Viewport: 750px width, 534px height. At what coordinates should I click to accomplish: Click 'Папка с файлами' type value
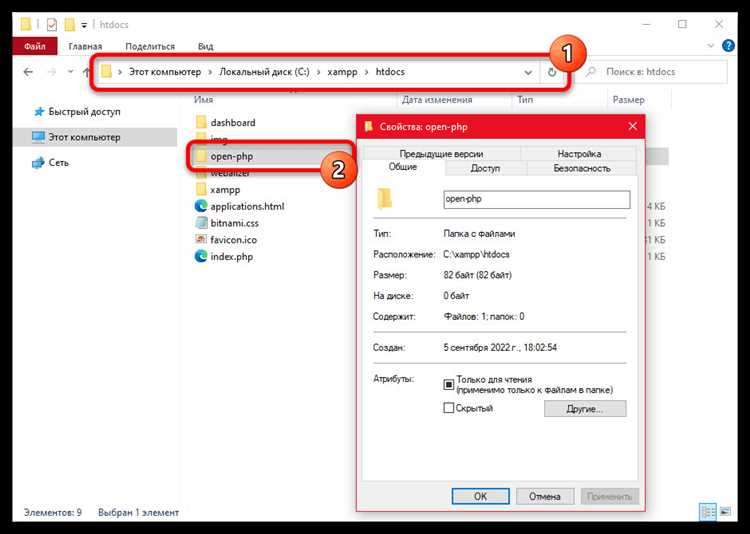[479, 234]
